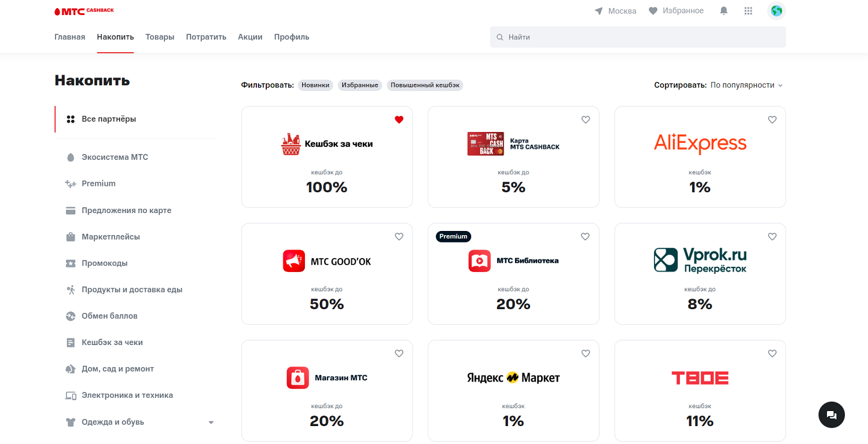Expand the Одежда и обувь category arrow

pyautogui.click(x=211, y=423)
